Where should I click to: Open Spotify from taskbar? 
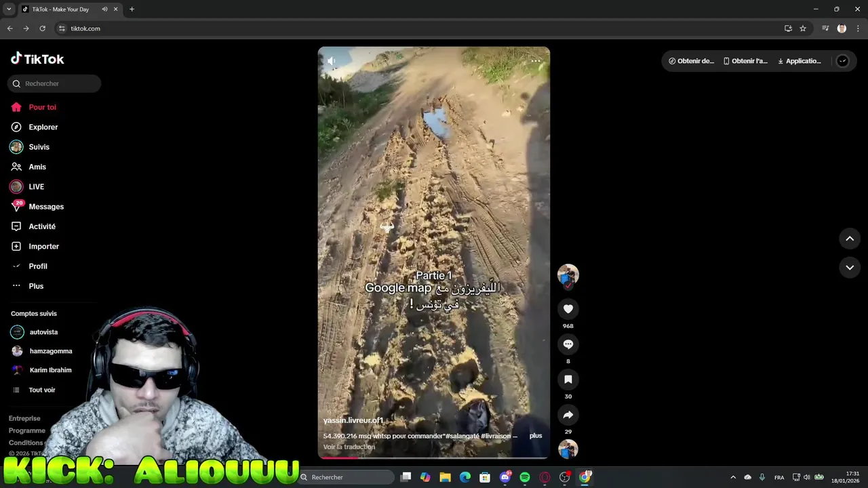pyautogui.click(x=525, y=477)
